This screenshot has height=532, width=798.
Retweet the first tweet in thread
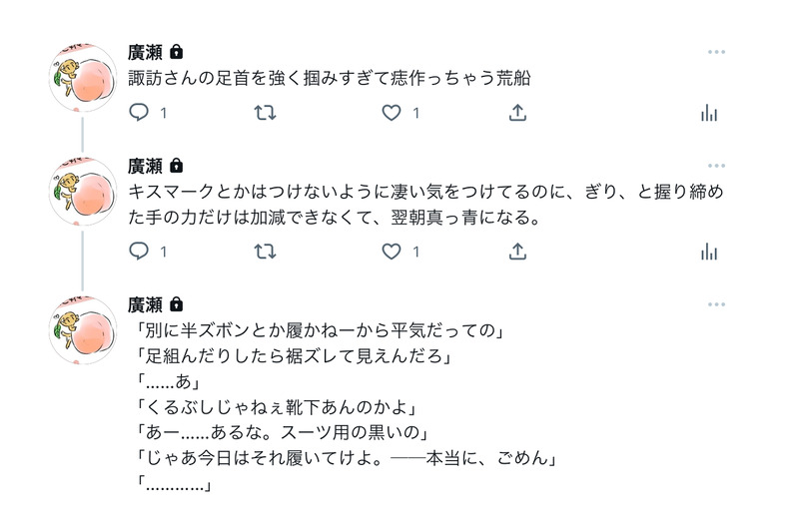point(266,113)
